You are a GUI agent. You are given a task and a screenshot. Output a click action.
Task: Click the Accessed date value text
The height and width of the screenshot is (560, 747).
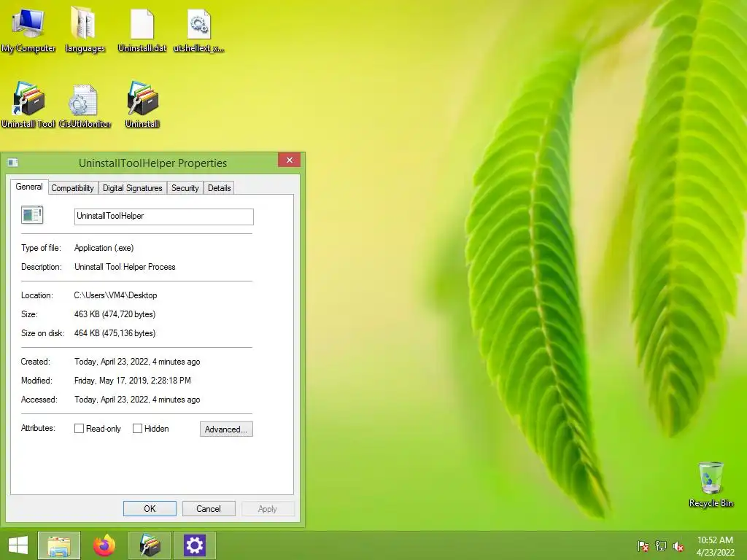coord(137,400)
